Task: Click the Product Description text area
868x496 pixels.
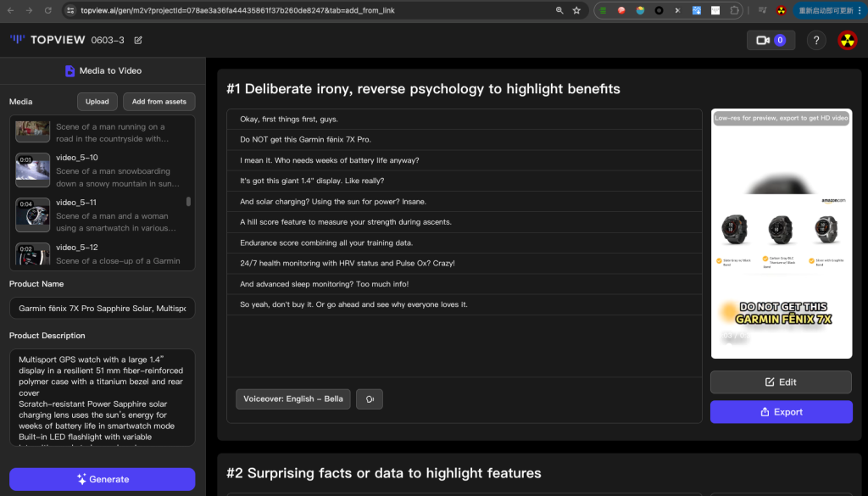Action: click(x=102, y=397)
